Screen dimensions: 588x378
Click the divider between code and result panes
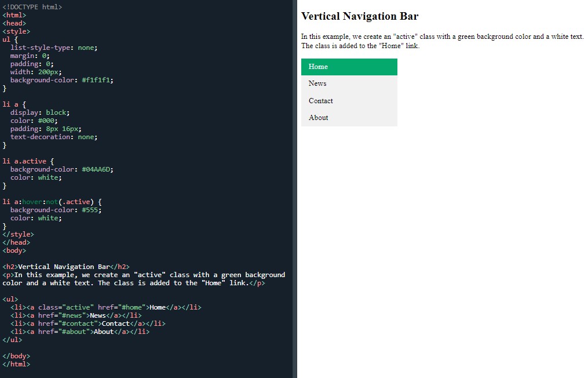tap(295, 189)
